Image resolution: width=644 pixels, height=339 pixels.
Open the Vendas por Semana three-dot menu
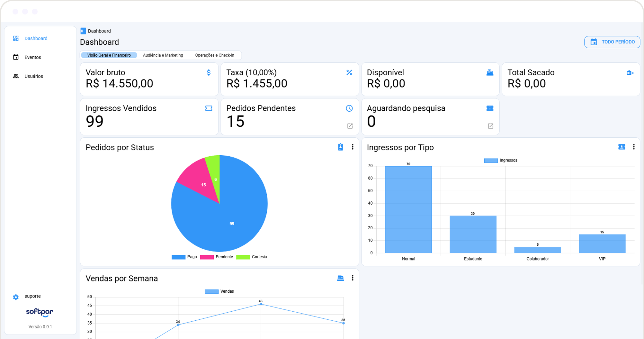point(353,278)
